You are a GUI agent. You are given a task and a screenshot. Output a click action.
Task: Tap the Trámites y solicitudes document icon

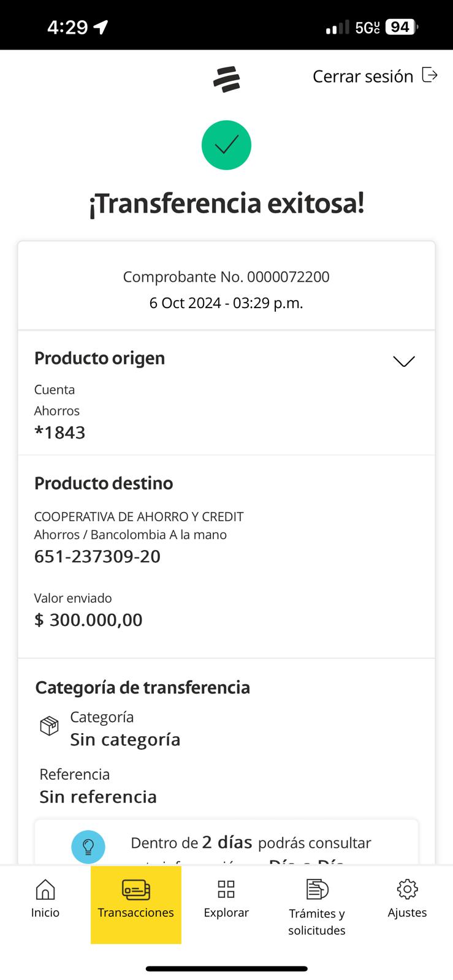pyautogui.click(x=317, y=889)
